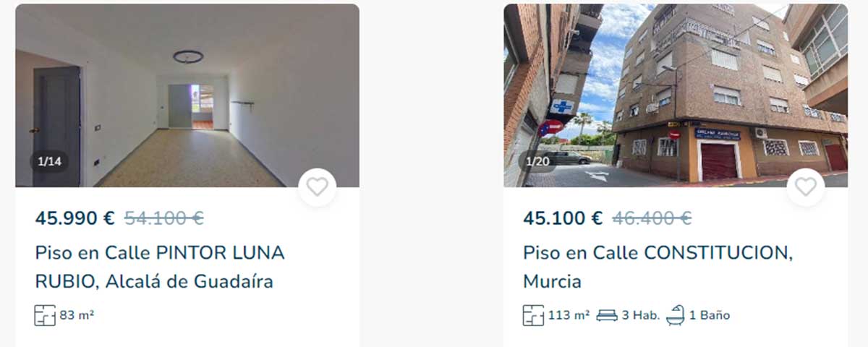This screenshot has width=868, height=347.
Task: Open Piso en Calle CONSTITUCION, Murcia link
Action: [x=658, y=267]
